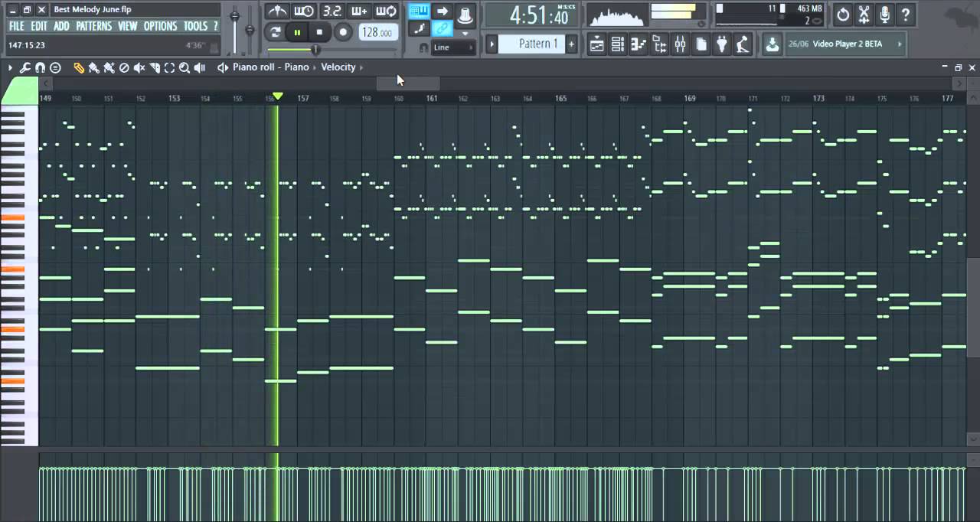Open the Playlist window icon
This screenshot has height=522, width=980.
tap(596, 44)
